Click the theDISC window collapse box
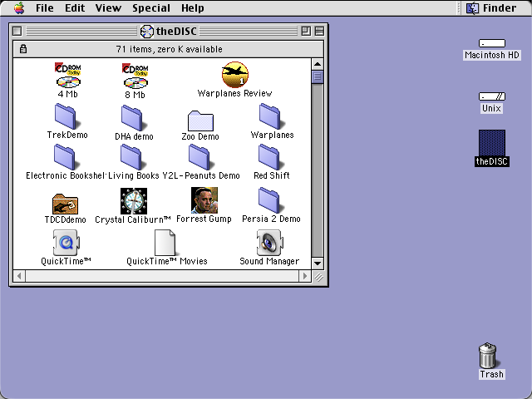 point(319,32)
